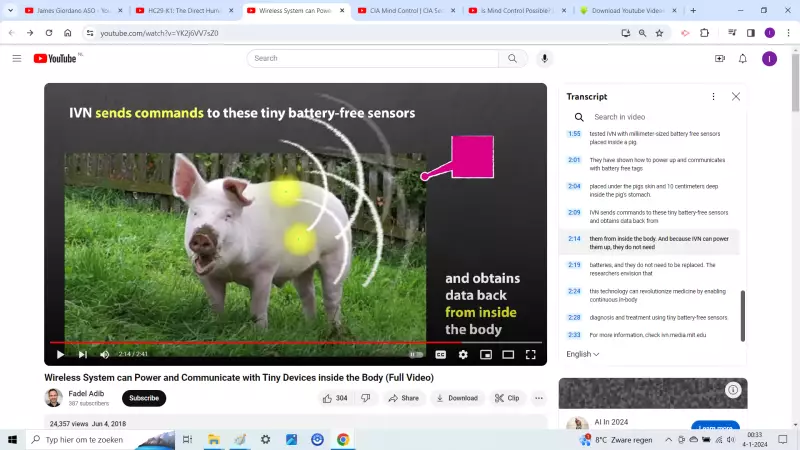Open more actions menu beside Clip

click(539, 398)
